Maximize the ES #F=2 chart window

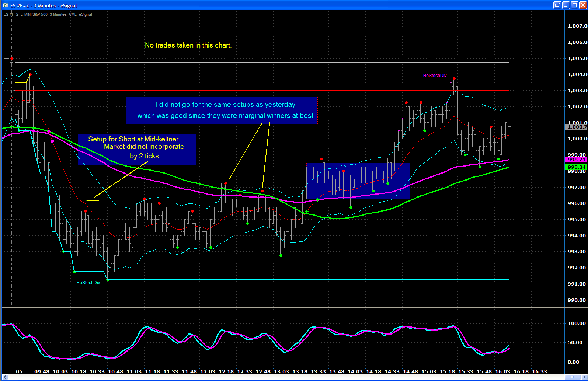coord(574,5)
